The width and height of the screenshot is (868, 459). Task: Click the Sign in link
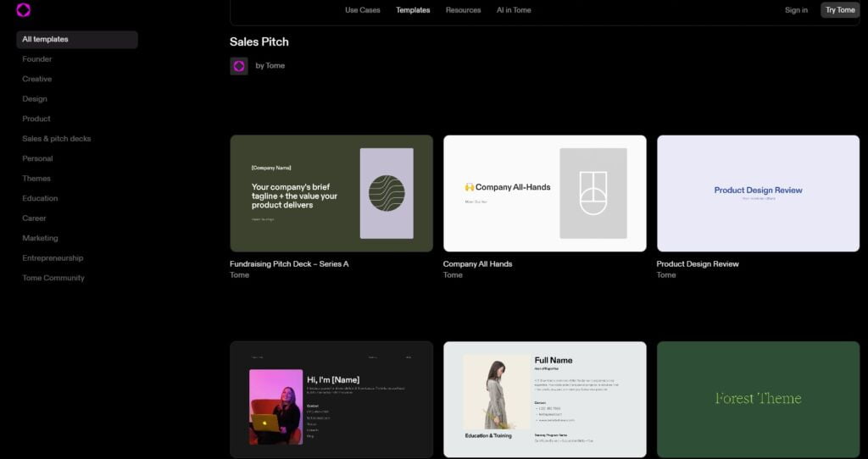pyautogui.click(x=796, y=10)
